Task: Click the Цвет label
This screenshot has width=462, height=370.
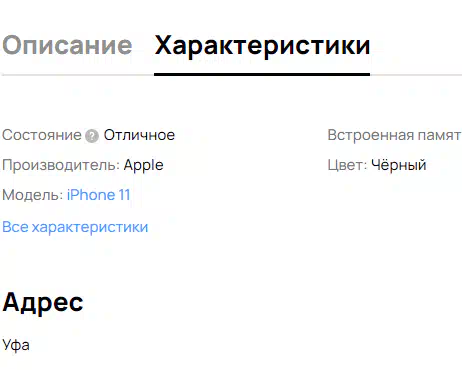Action: coord(347,165)
